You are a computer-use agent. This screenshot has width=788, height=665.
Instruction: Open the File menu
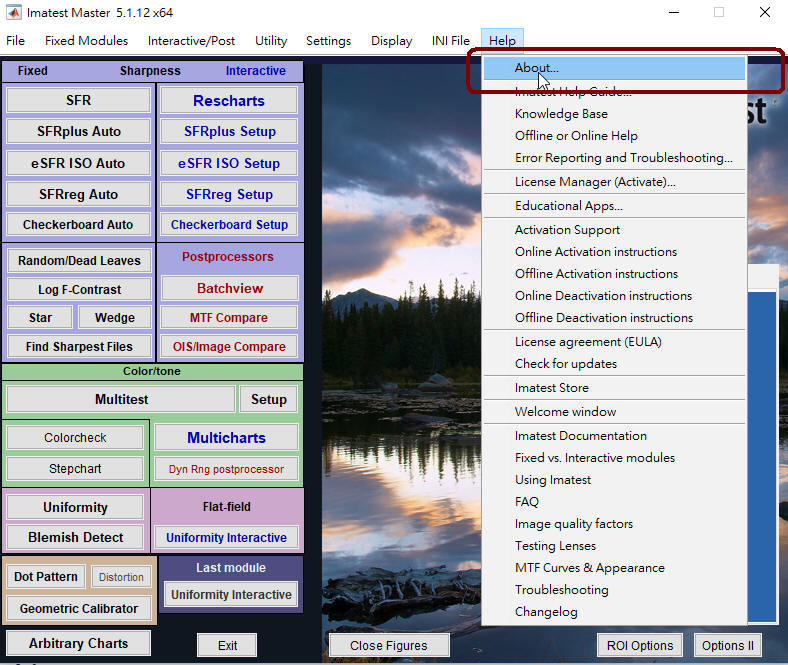15,41
